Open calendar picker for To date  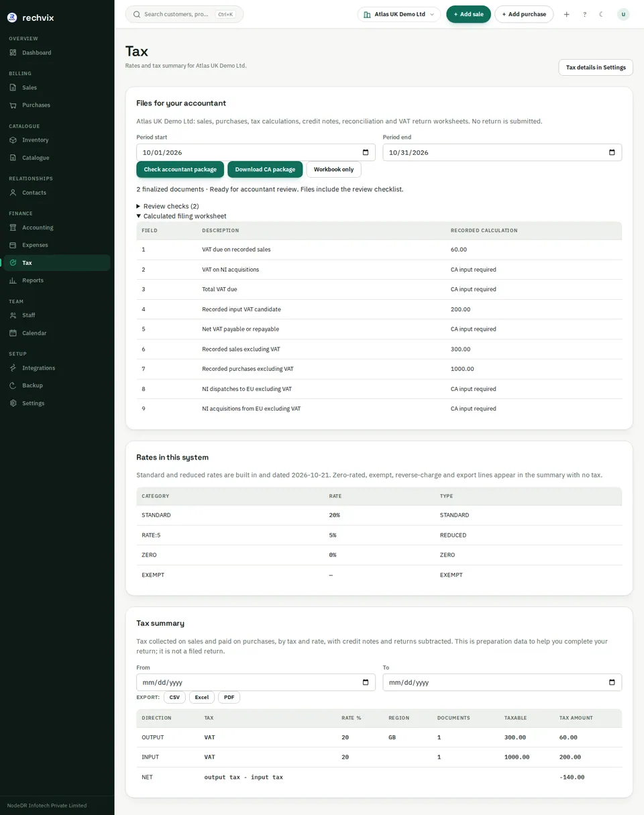coord(612,682)
